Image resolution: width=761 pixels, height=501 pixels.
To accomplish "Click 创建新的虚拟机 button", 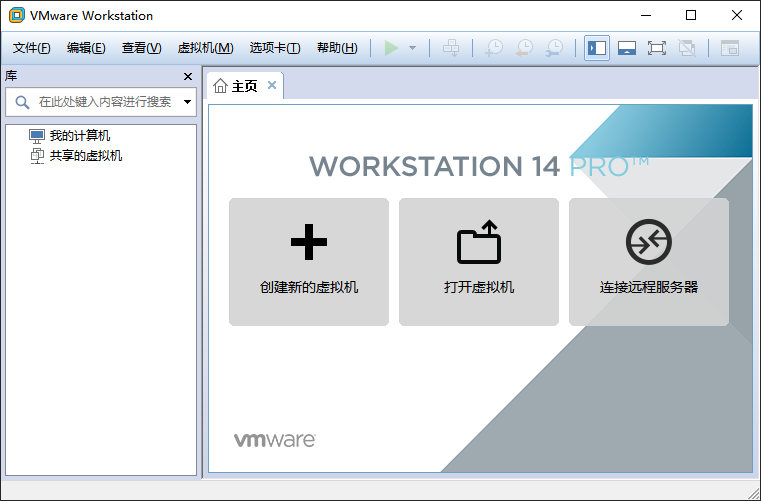I will 309,262.
